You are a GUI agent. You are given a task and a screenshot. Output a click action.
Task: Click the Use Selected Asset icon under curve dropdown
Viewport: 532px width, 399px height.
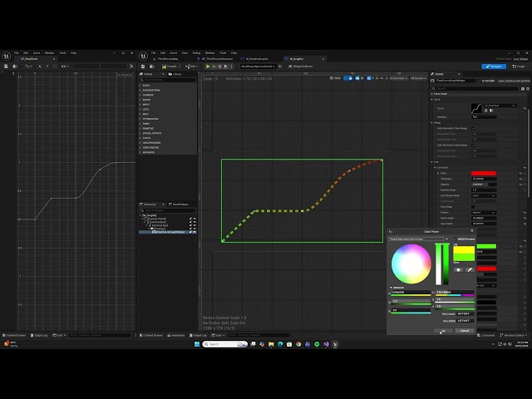[x=485, y=111]
